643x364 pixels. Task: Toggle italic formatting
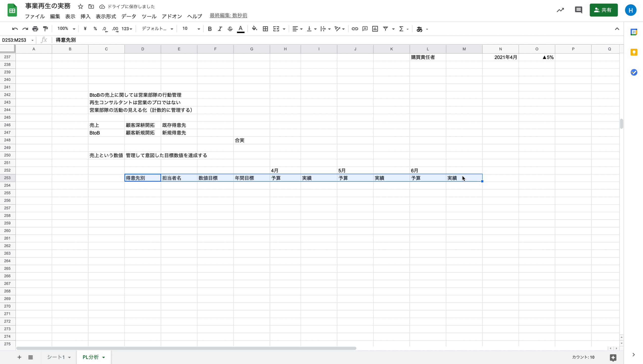point(220,29)
